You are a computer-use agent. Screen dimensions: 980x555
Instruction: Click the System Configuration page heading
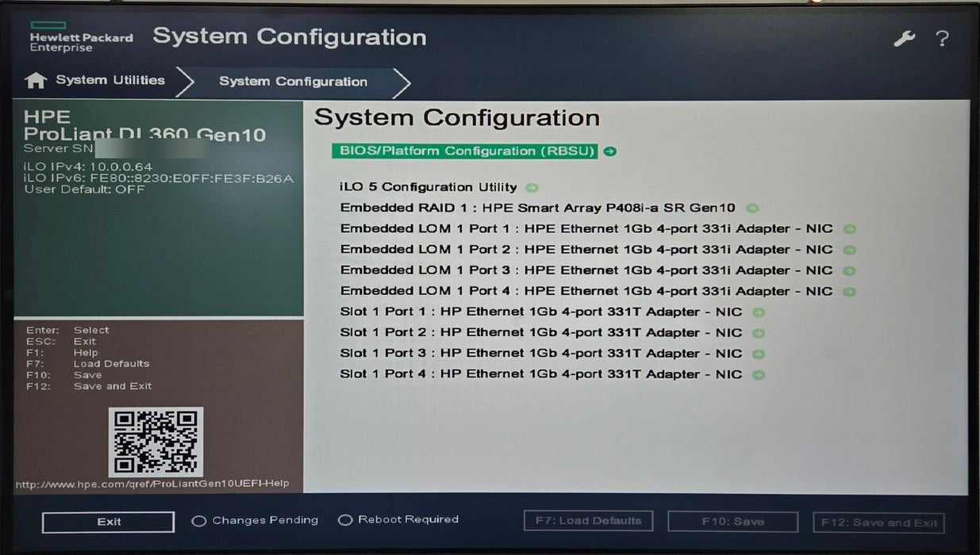(457, 118)
